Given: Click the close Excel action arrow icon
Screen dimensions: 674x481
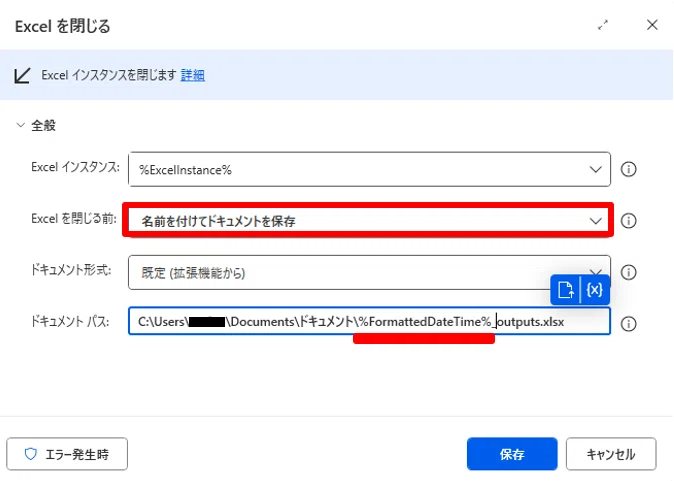Looking at the screenshot, I should click(x=22, y=76).
